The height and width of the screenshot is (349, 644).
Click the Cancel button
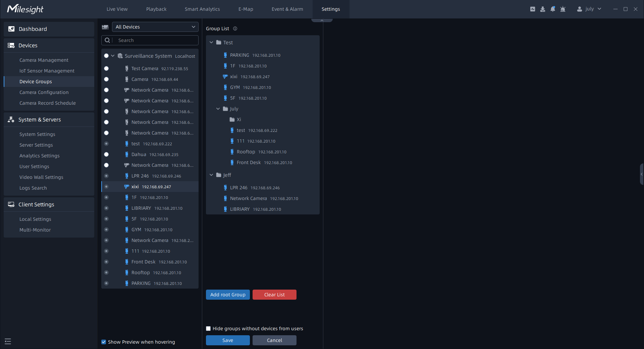(274, 340)
